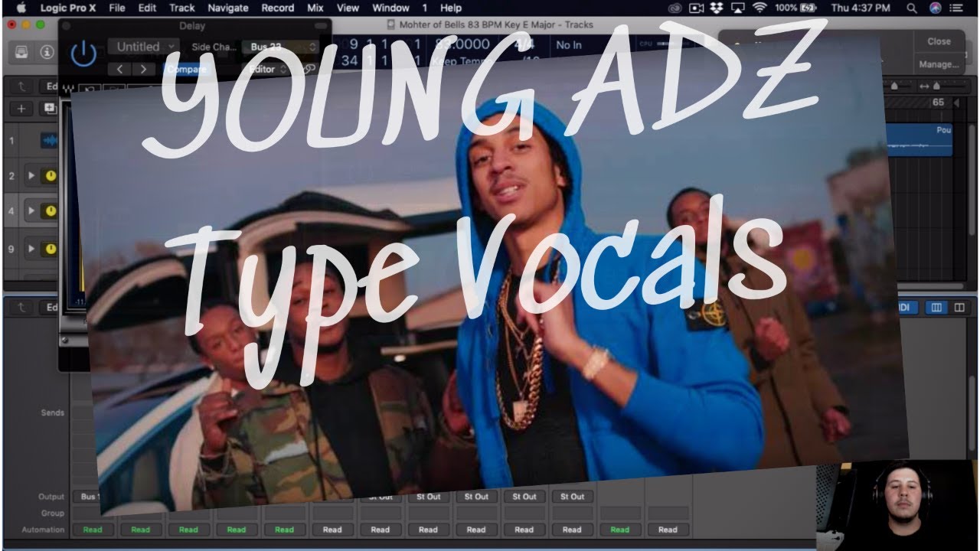Screen dimensions: 980x551
Task: Open the Dropbox menu bar icon
Action: pos(716,8)
